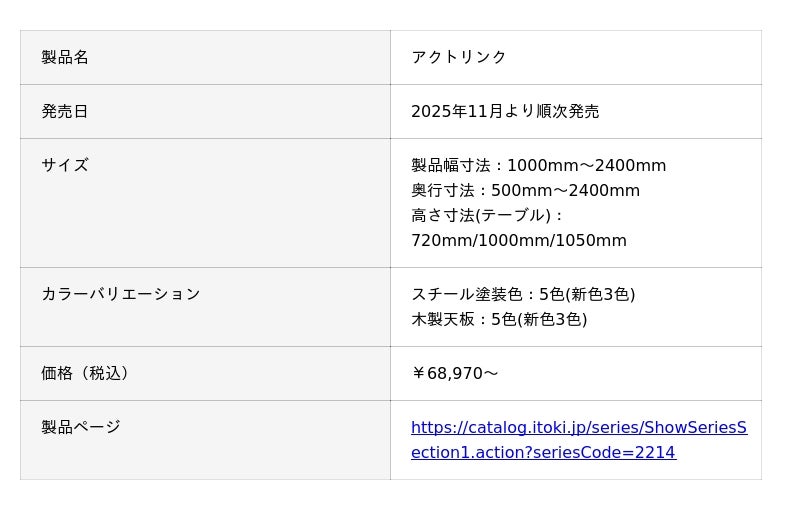Click the カラーバリエーション row label
800x510 pixels.
121,295
